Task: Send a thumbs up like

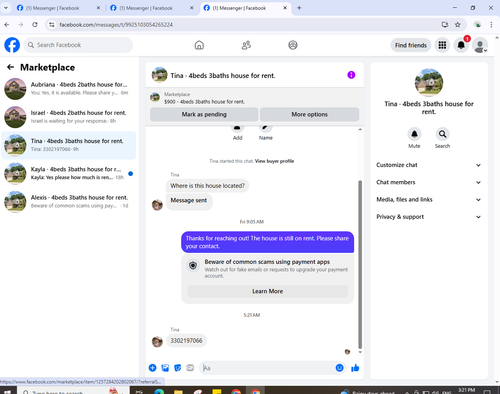Action: point(355,368)
